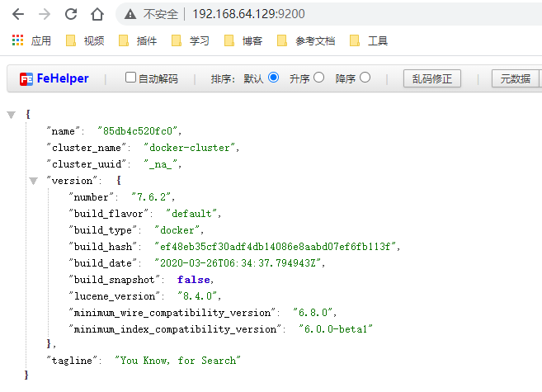Open the 工具 bookmark folder
This screenshot has height=392, width=542.
click(x=369, y=40)
